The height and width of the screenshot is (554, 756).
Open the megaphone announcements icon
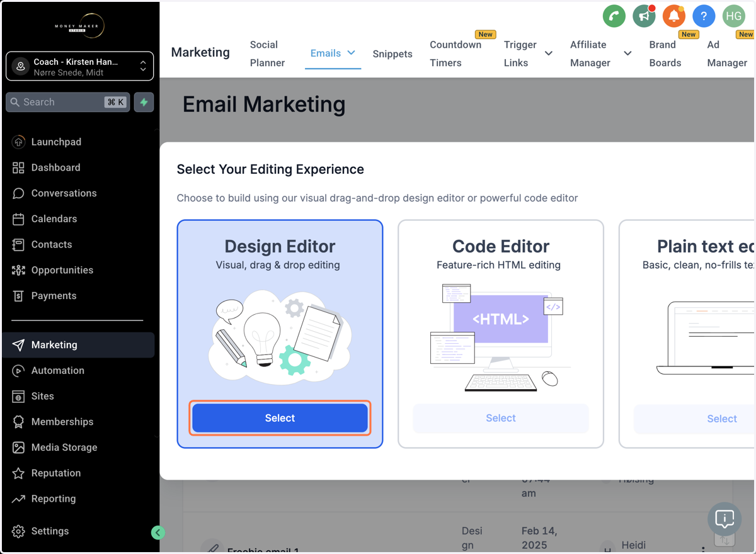644,16
